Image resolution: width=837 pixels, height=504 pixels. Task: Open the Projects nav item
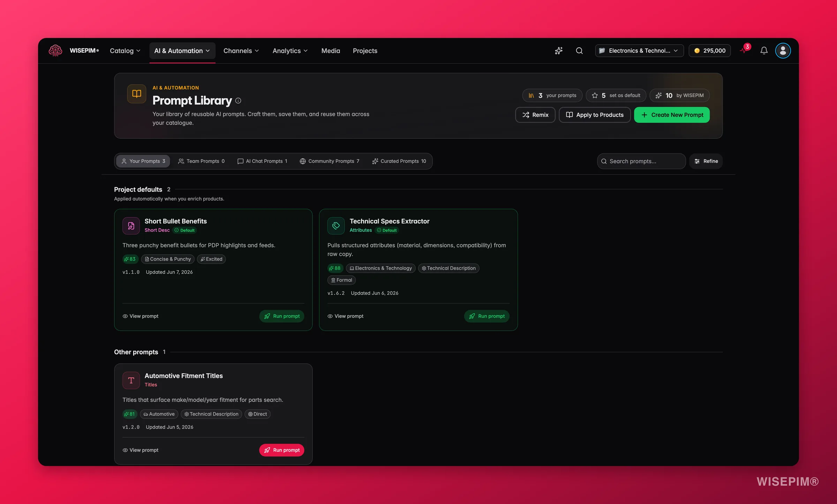(x=365, y=51)
